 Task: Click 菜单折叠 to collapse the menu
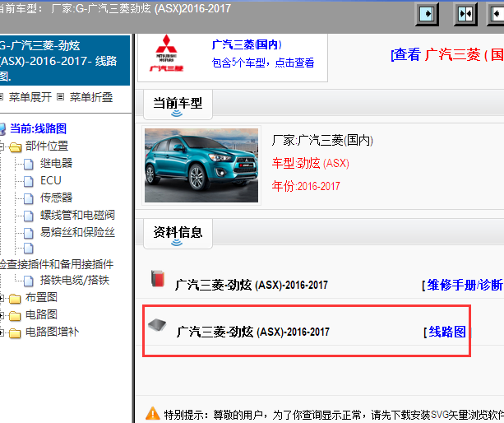tap(91, 97)
